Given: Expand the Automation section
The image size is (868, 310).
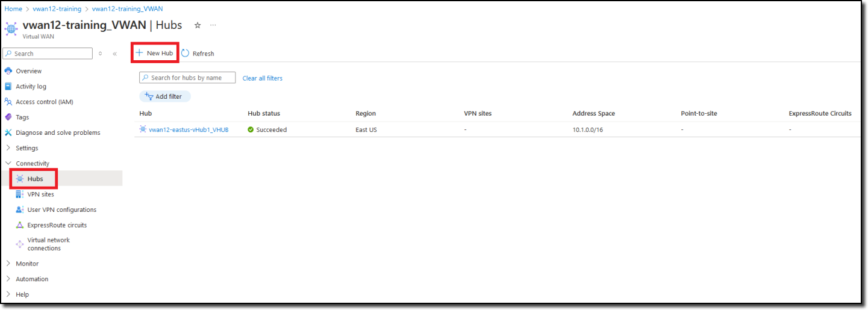Looking at the screenshot, I should pyautogui.click(x=8, y=279).
